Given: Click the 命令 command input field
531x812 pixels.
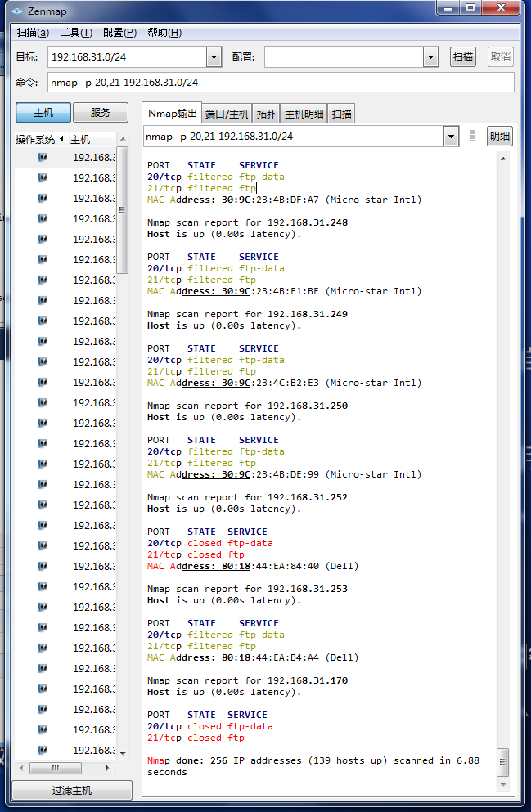Looking at the screenshot, I should (x=281, y=83).
